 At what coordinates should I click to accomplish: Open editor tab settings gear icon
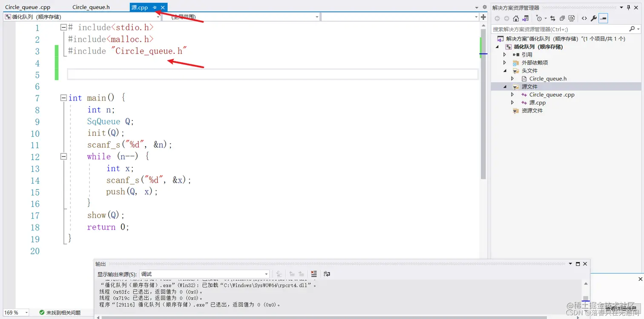tap(484, 7)
